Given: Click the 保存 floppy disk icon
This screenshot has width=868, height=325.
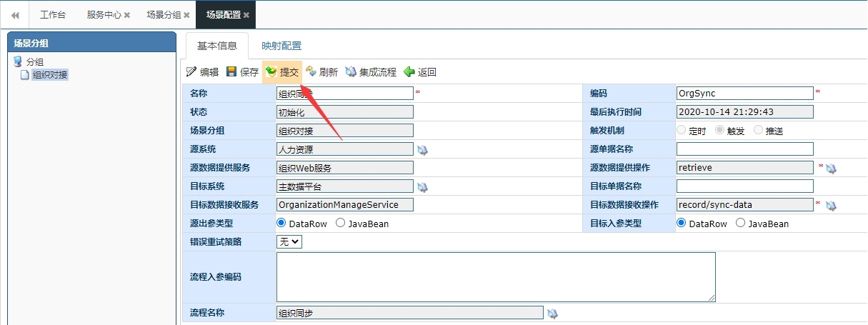Looking at the screenshot, I should tap(231, 71).
